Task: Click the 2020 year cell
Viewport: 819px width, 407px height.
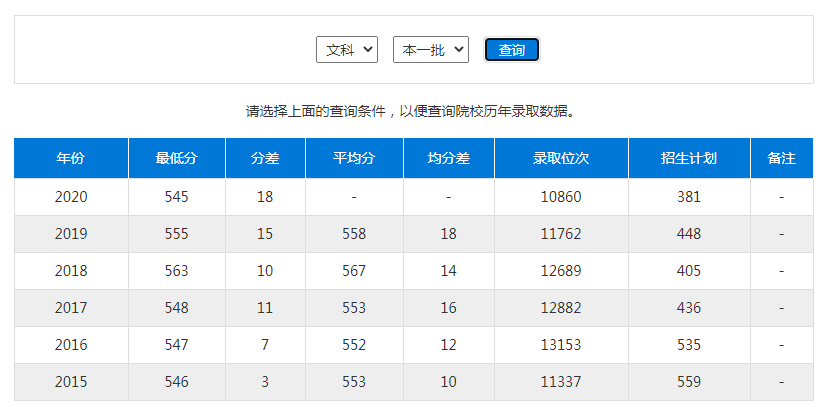Action: (x=71, y=197)
